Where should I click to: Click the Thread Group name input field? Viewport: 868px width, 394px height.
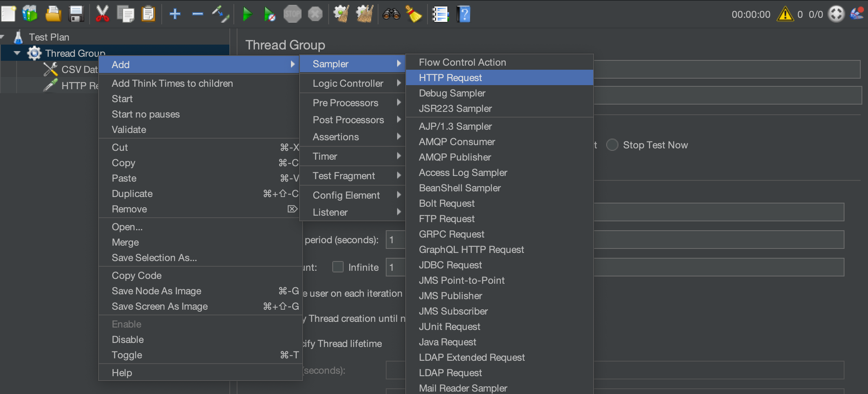(727, 69)
